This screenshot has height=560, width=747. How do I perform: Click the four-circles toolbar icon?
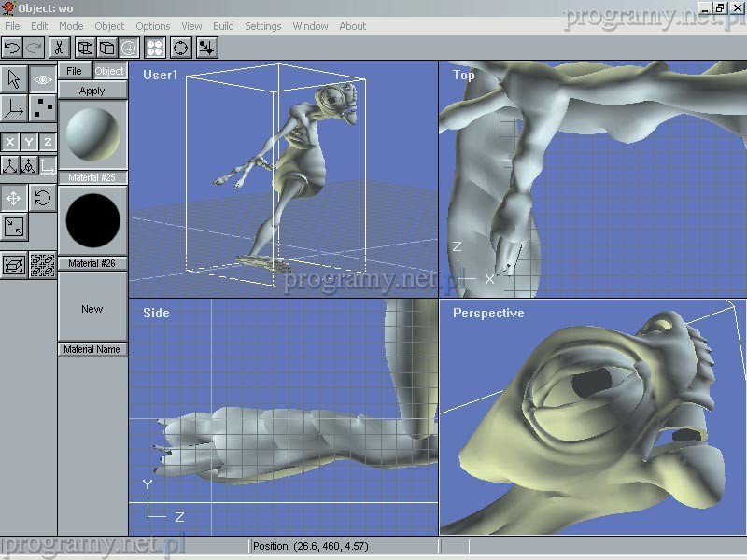(156, 48)
